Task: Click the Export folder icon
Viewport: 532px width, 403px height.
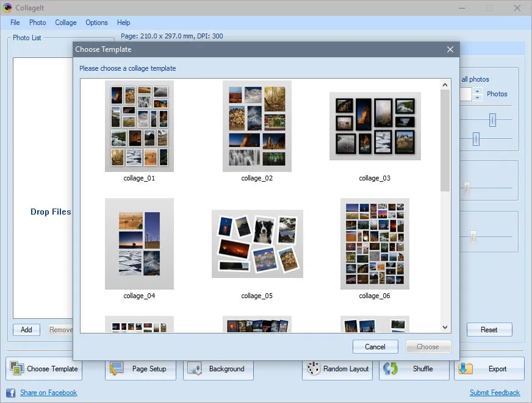Action: pos(465,368)
